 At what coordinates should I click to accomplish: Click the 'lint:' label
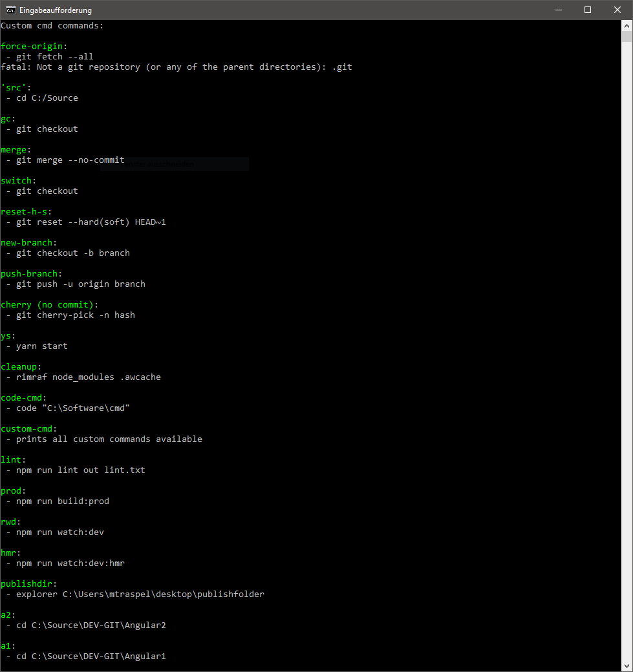14,460
